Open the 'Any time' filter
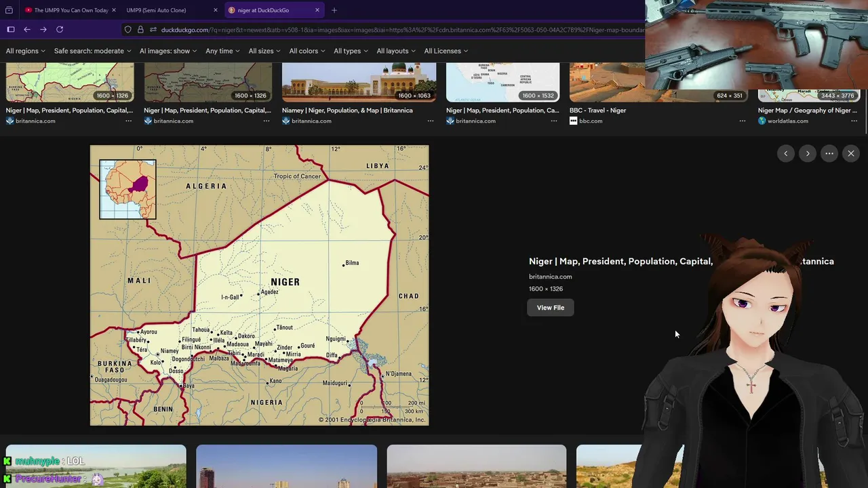Viewport: 868px width, 488px height. click(x=222, y=51)
